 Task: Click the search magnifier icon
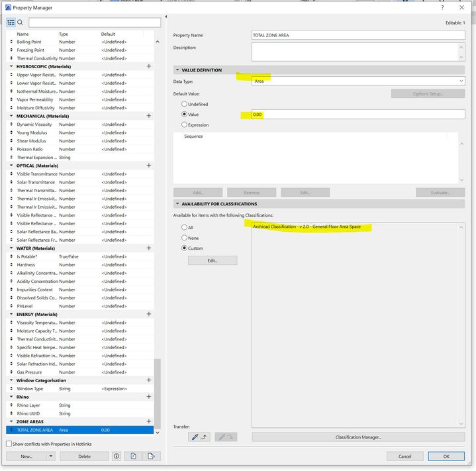click(20, 23)
